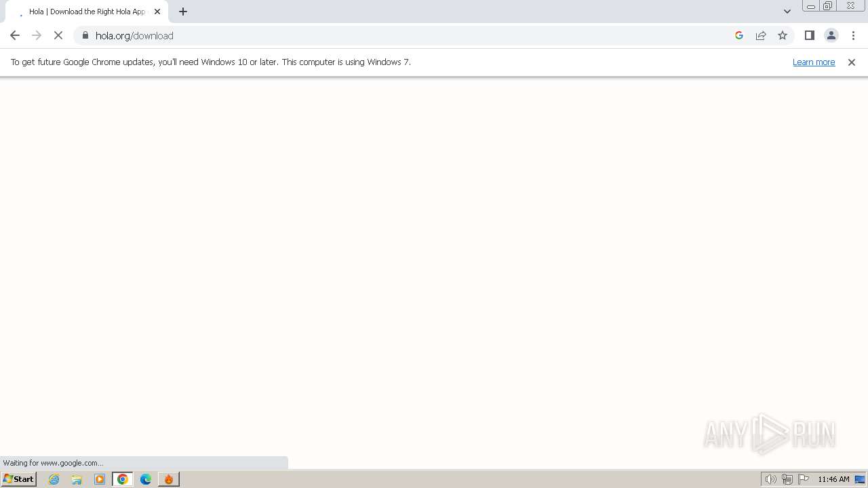This screenshot has height=488, width=868.
Task: Open Windows Explorer folder in taskbar
Action: 77,479
